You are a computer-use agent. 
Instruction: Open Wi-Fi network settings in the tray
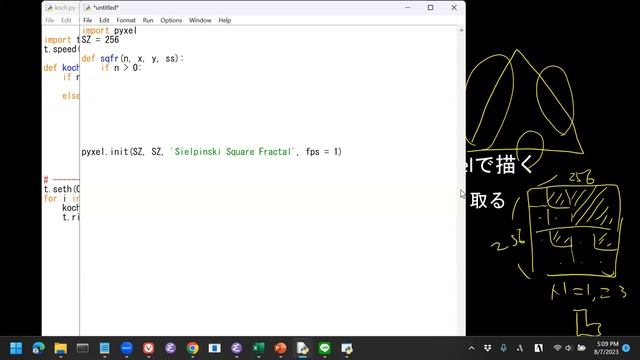(557, 348)
